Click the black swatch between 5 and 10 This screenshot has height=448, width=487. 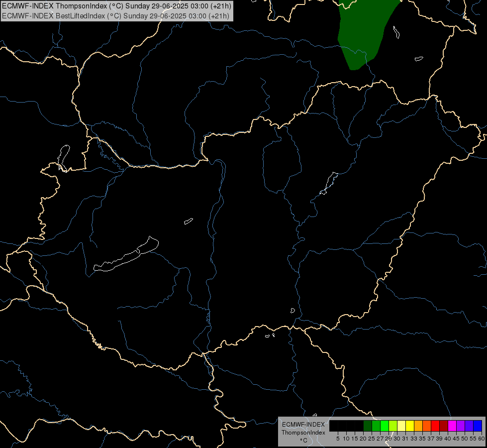342,426
